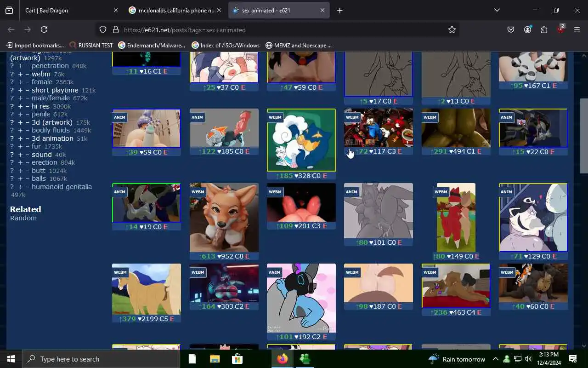The image size is (588, 368).
Task: Exclude sound tag with its minus sign
Action: coord(27,155)
